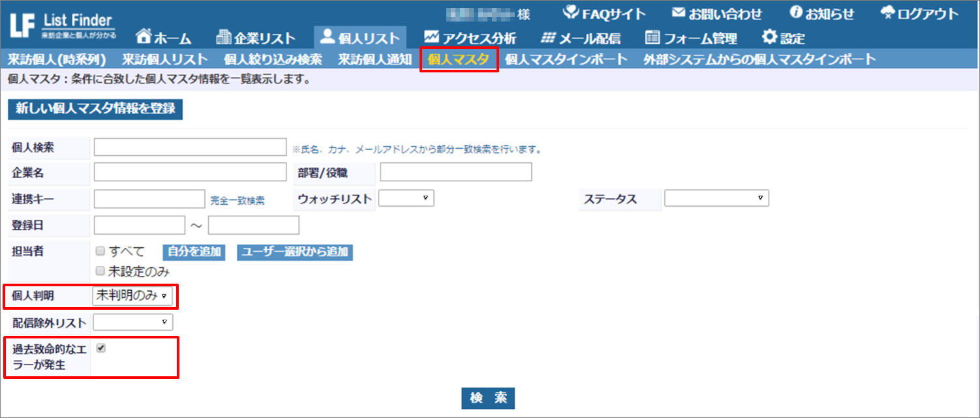Open the ステータス dropdown

tap(716, 198)
